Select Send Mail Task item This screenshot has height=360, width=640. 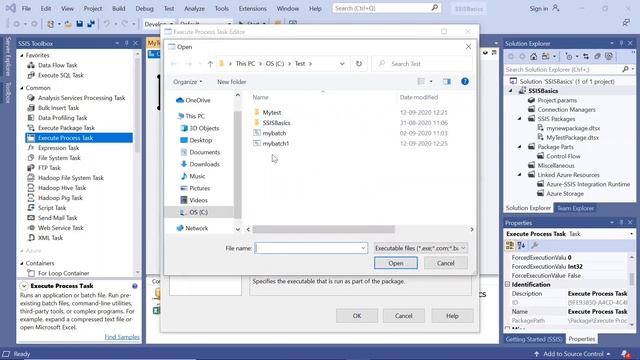(x=57, y=218)
